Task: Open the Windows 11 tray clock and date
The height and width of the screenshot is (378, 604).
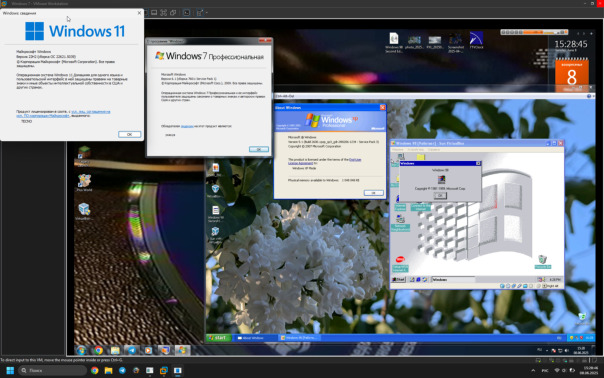Action: tap(588, 371)
